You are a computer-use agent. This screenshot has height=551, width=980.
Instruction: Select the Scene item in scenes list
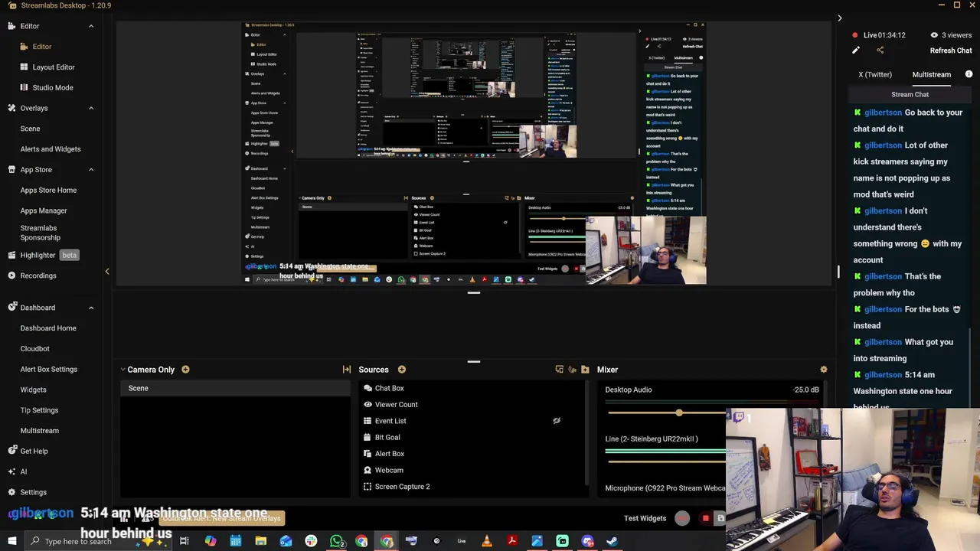[234, 388]
